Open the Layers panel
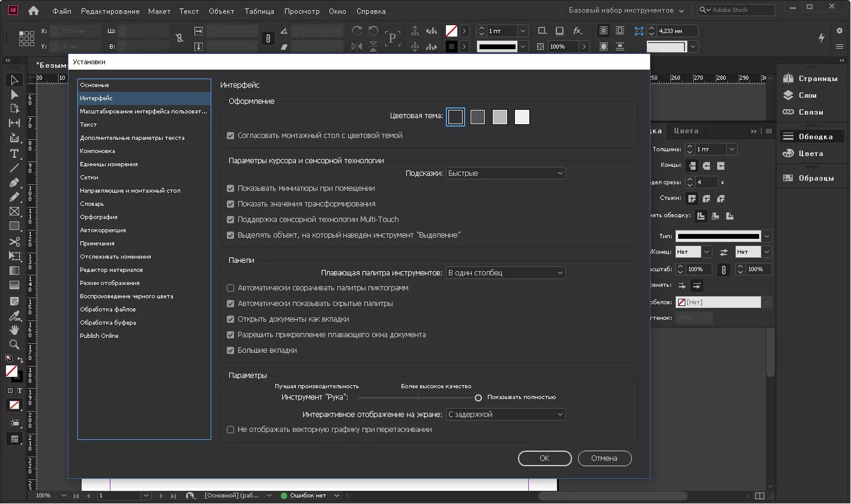The height and width of the screenshot is (504, 851). pos(800,95)
